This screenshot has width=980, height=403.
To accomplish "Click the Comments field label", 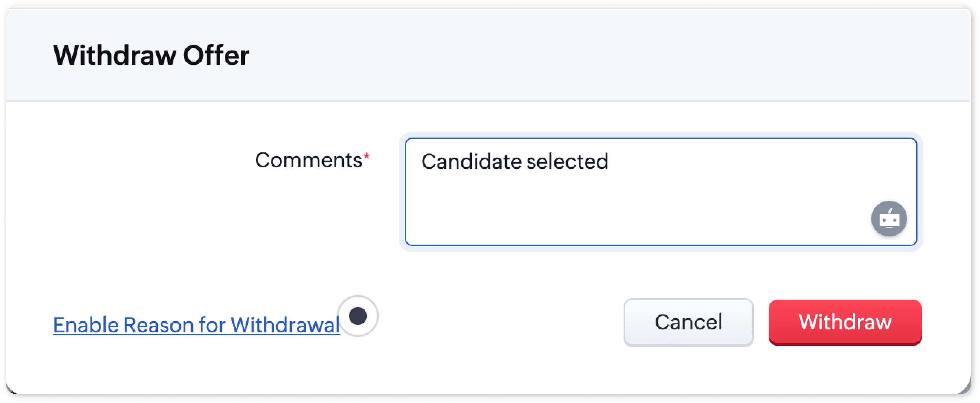I will click(308, 160).
